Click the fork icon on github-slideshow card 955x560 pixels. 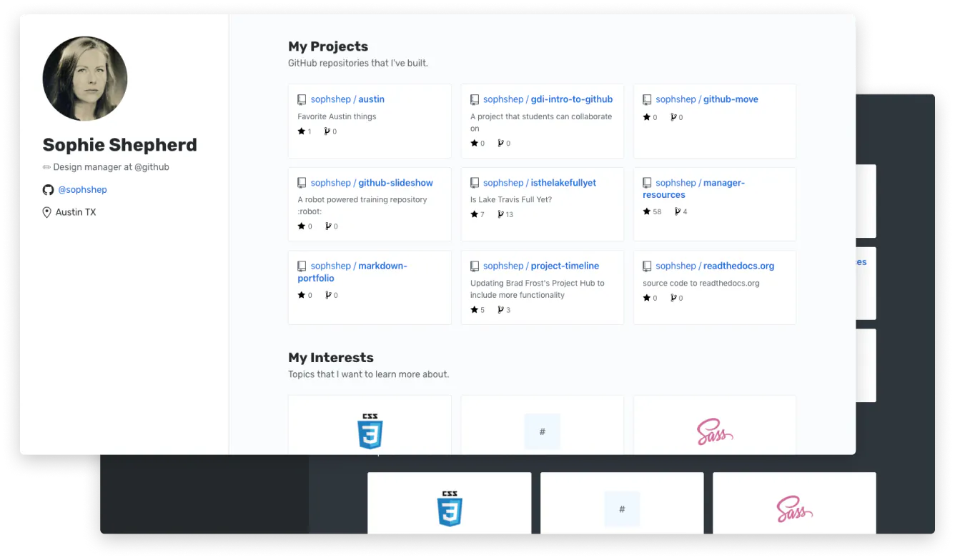328,226
